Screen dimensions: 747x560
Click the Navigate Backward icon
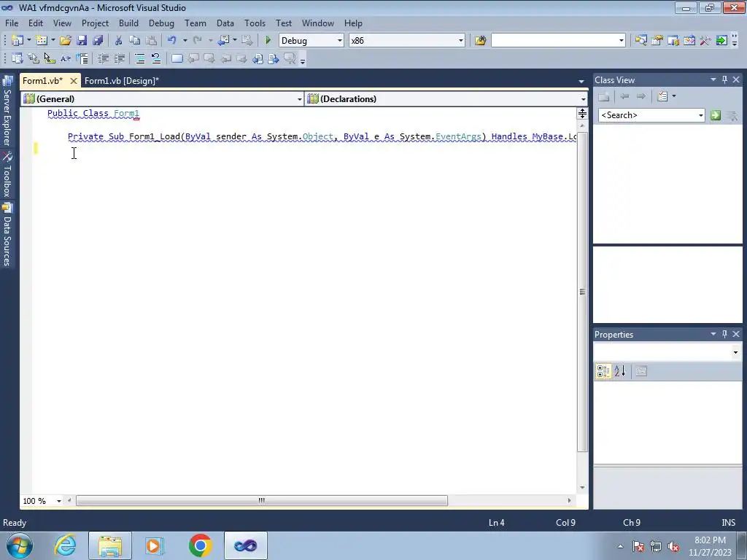[x=223, y=41]
